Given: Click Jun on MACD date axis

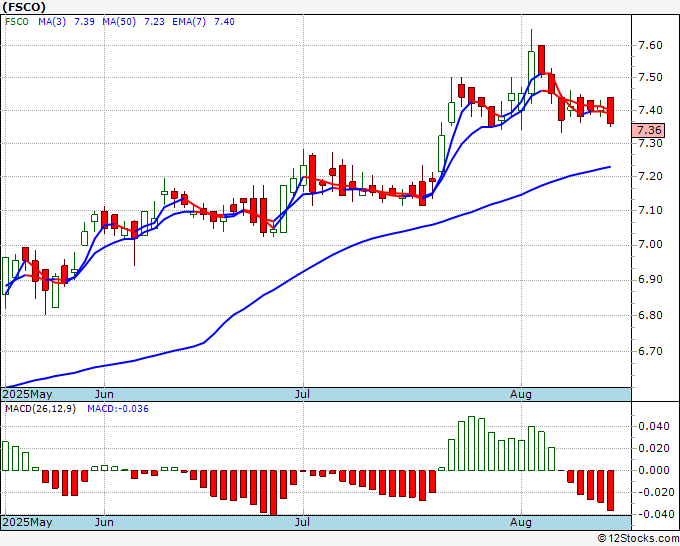Looking at the screenshot, I should click(x=104, y=522).
